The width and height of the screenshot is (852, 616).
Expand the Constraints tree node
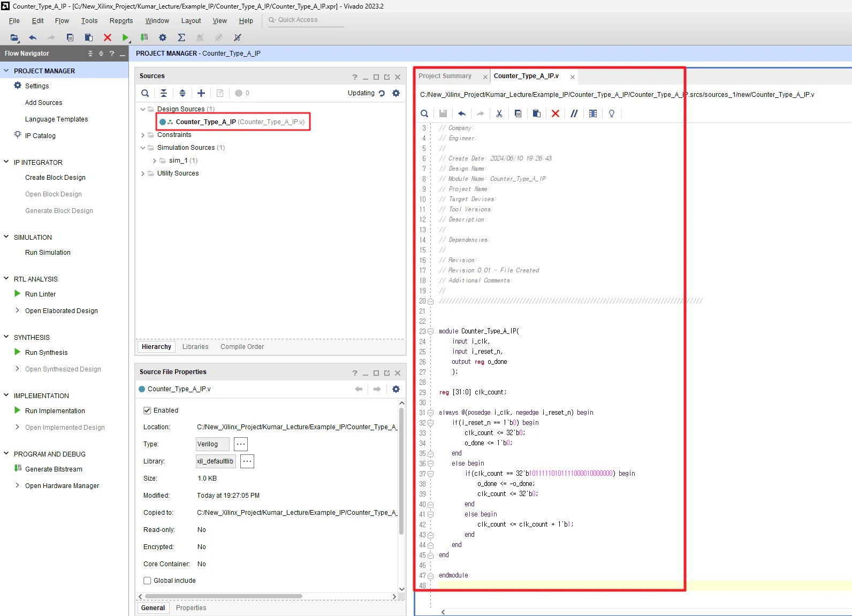(143, 135)
